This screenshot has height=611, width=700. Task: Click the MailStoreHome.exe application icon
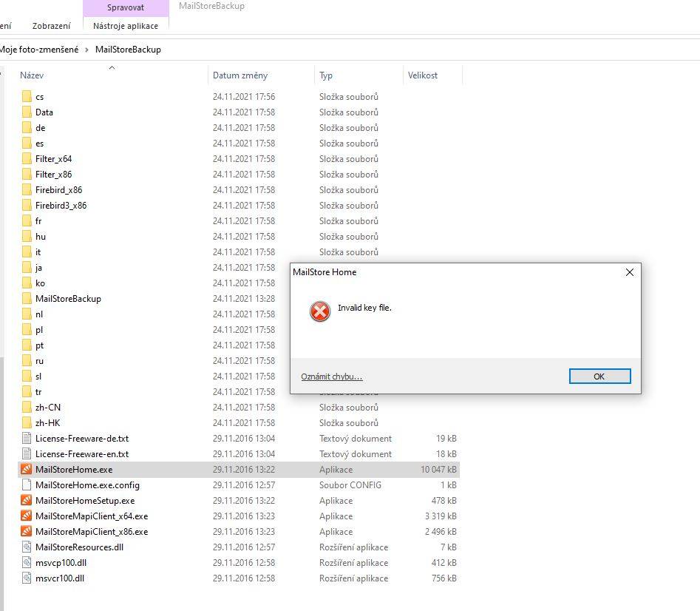(x=27, y=470)
